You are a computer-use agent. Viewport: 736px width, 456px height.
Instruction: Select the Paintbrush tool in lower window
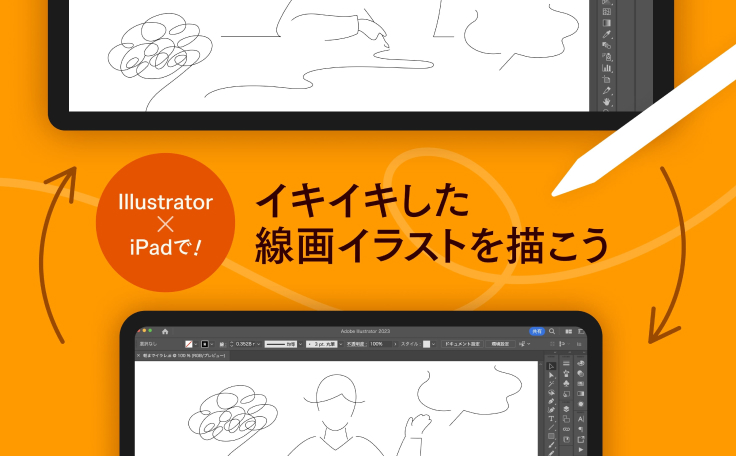point(552,445)
